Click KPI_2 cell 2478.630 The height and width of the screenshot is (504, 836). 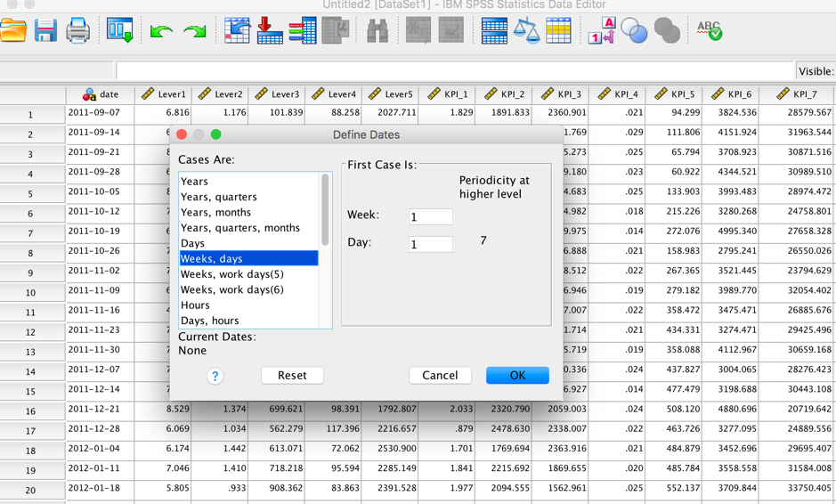click(503, 429)
